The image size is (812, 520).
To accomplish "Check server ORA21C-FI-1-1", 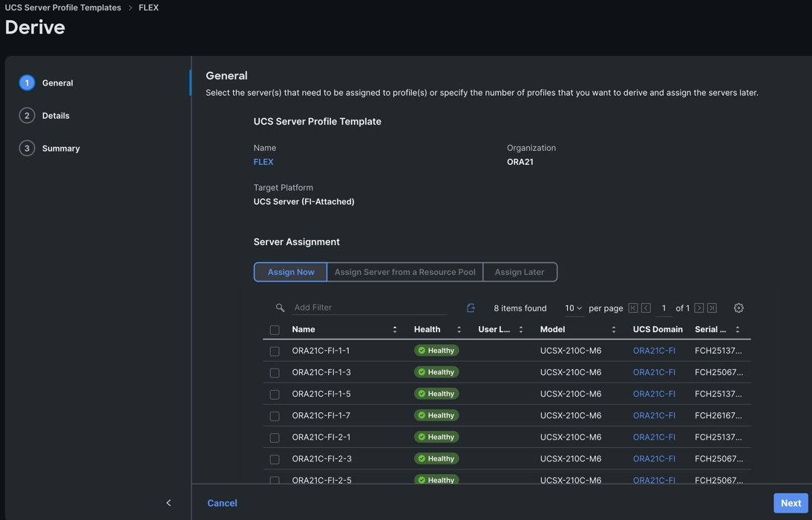I will [275, 351].
